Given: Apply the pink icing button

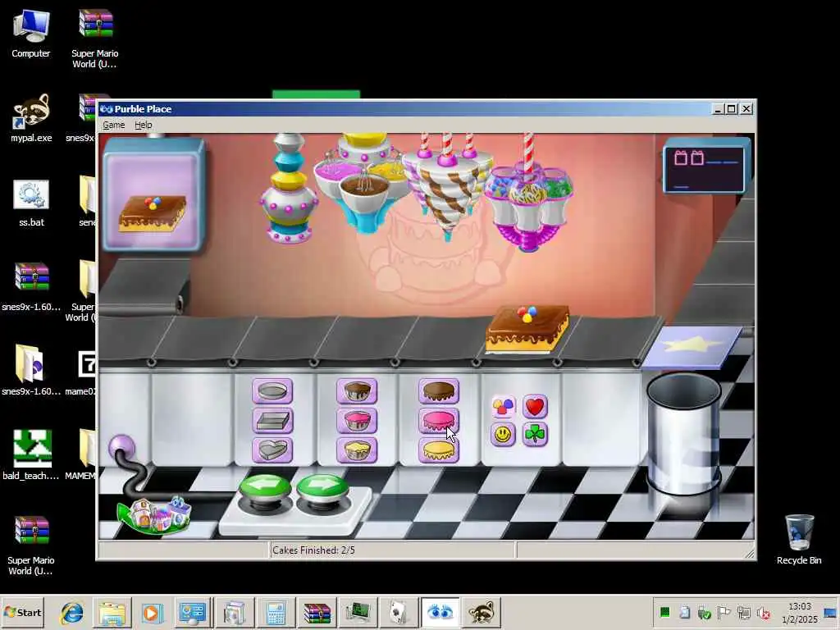Looking at the screenshot, I should coord(439,421).
